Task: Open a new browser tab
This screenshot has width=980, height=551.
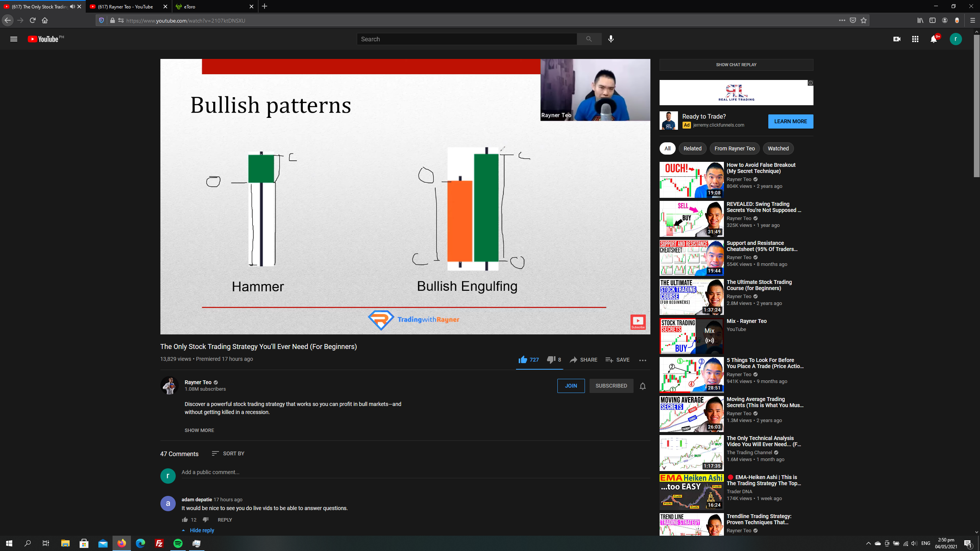Action: pyautogui.click(x=265, y=7)
